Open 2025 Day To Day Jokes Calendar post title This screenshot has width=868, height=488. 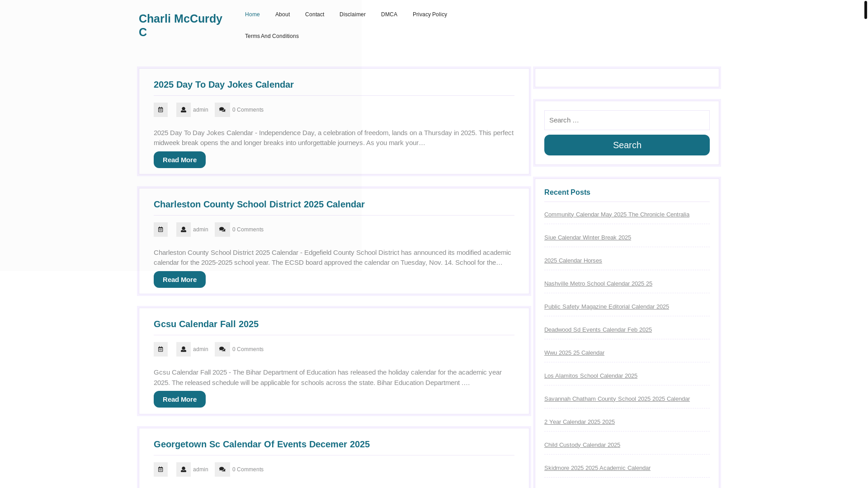[224, 84]
